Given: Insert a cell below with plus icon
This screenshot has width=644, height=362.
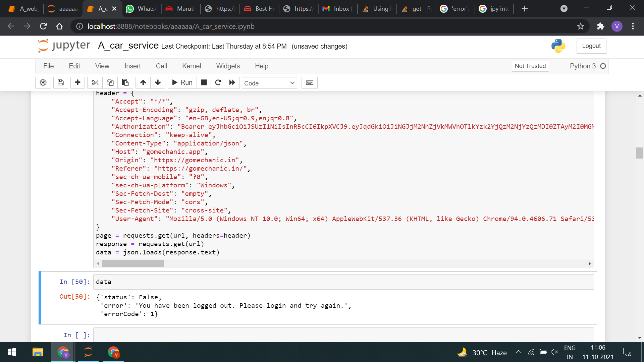Looking at the screenshot, I should (x=77, y=82).
